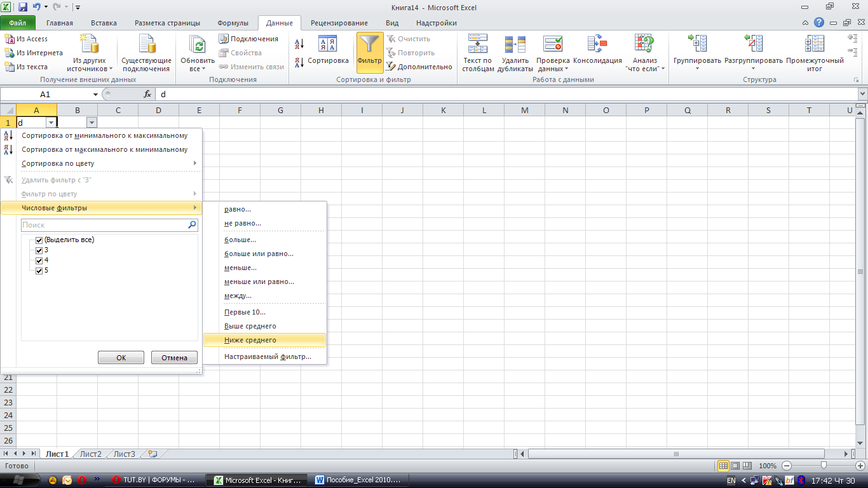Uncheck the value 3 checkbox
Screen dimensions: 868x488
click(x=39, y=250)
